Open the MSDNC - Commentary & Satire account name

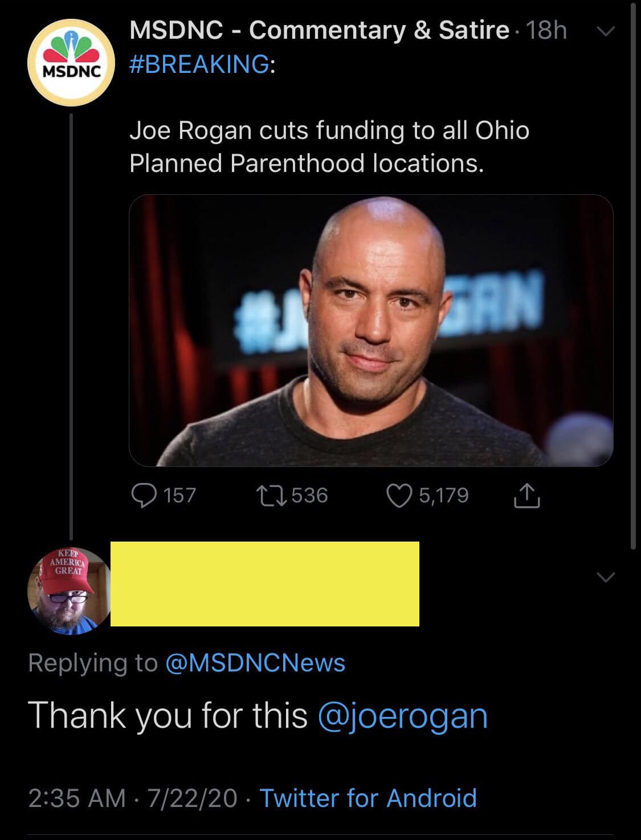[319, 30]
